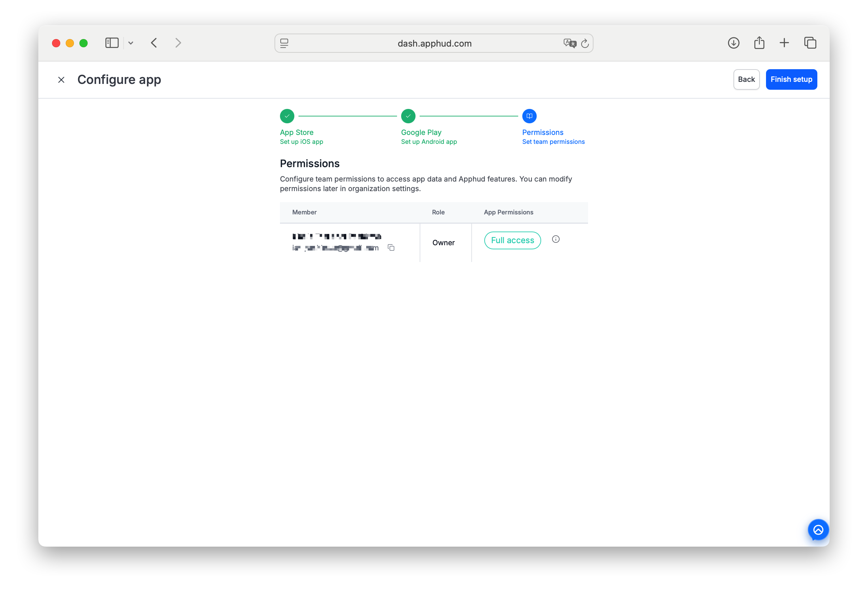Viewport: 868px width, 598px height.
Task: Click the info icon beside Full access
Action: tap(555, 239)
